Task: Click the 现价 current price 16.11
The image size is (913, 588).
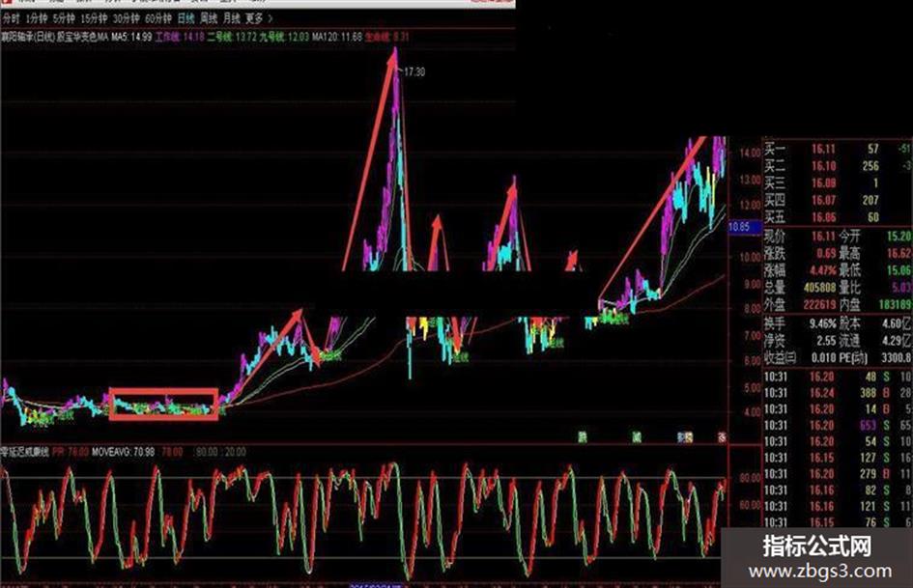Action: click(823, 237)
